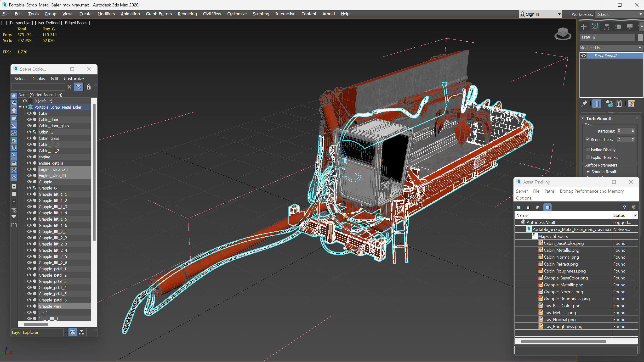Select Tray_BaseColor.png in Asset Tracking
644x362 pixels.
coord(562,306)
